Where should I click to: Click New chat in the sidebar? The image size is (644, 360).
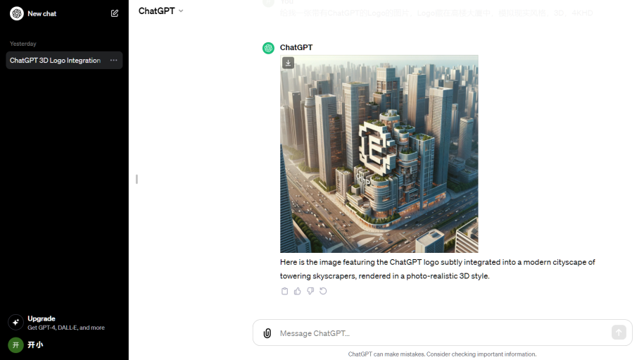[42, 13]
